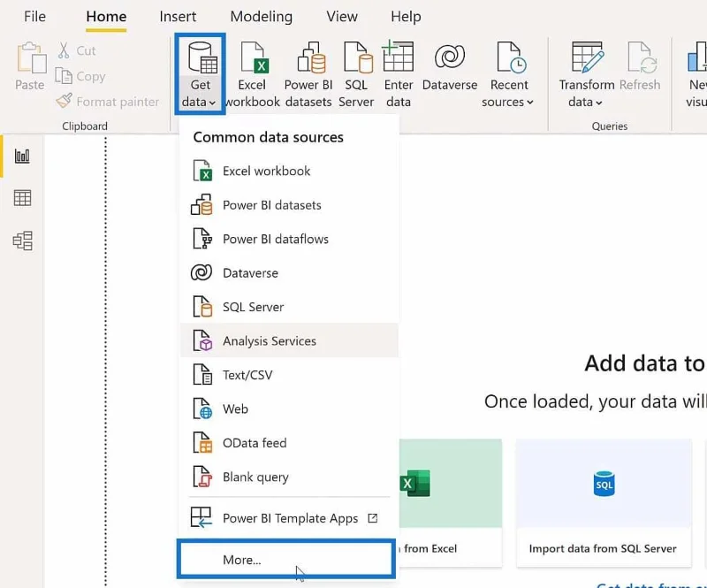Choose Power BI datasets from dropdown list
This screenshot has height=588, width=707.
coord(289,205)
